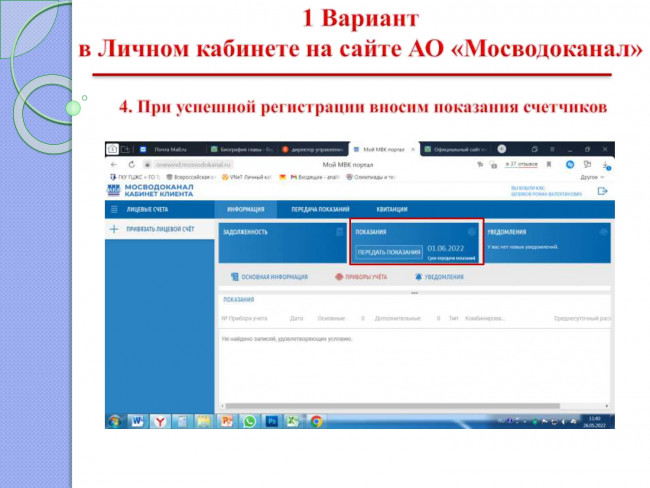Image resolution: width=650 pixels, height=488 pixels.
Task: Open Yandex Browser from the taskbar
Action: [160, 421]
